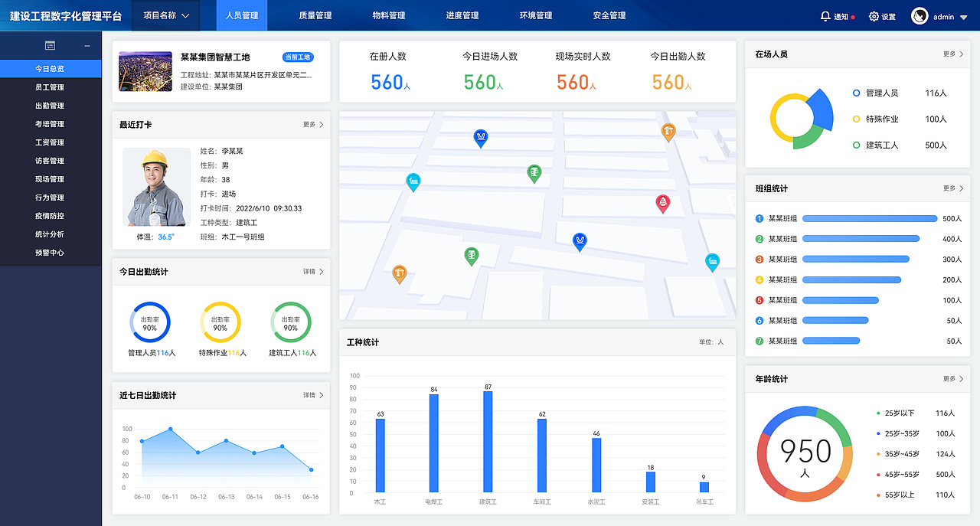The image size is (980, 526).
Task: Click the sidebar calendar panel icon
Action: click(x=50, y=46)
